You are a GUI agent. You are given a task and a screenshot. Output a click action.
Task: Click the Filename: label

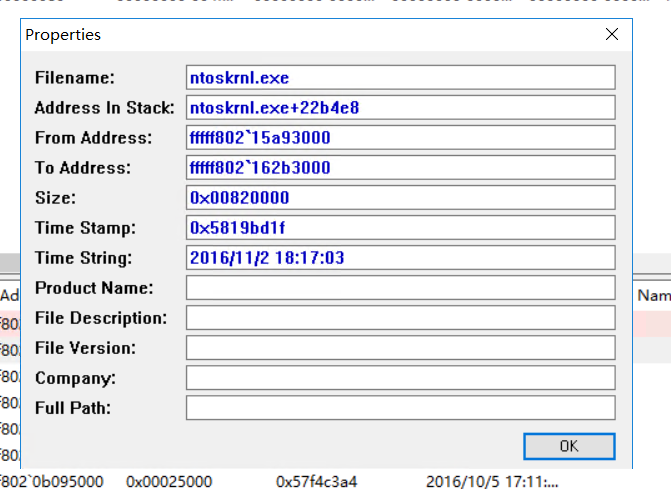pyautogui.click(x=75, y=77)
